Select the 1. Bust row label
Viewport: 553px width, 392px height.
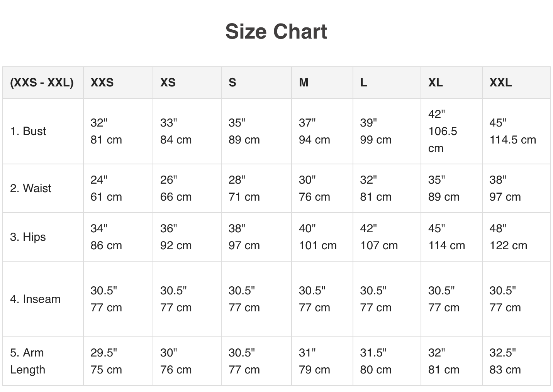click(x=28, y=131)
